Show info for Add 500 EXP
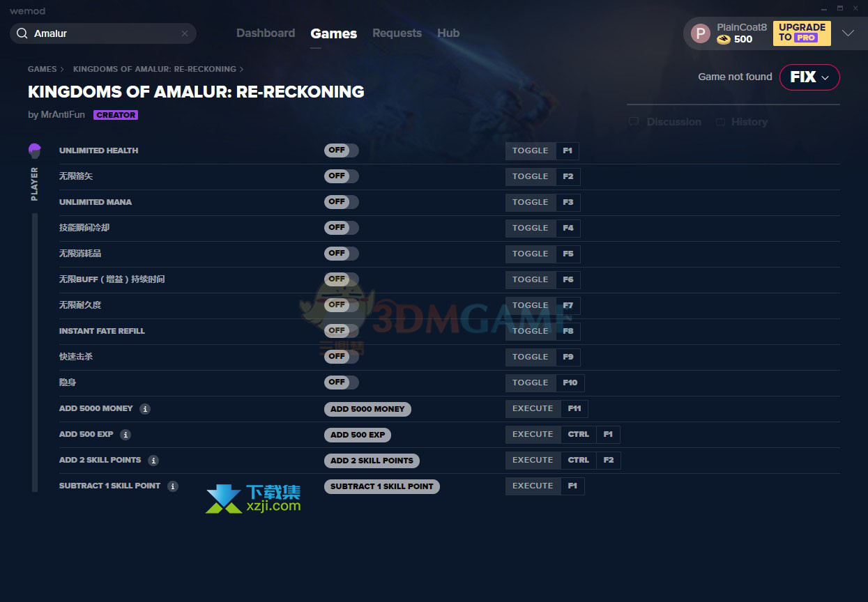 [x=125, y=435]
